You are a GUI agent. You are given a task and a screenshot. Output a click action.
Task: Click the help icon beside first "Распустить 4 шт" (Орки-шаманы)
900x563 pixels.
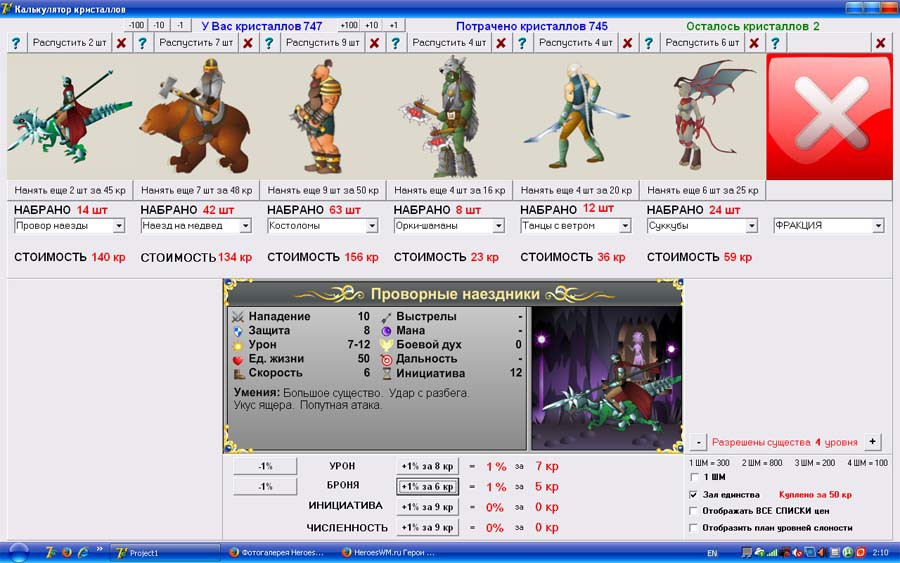(x=395, y=43)
